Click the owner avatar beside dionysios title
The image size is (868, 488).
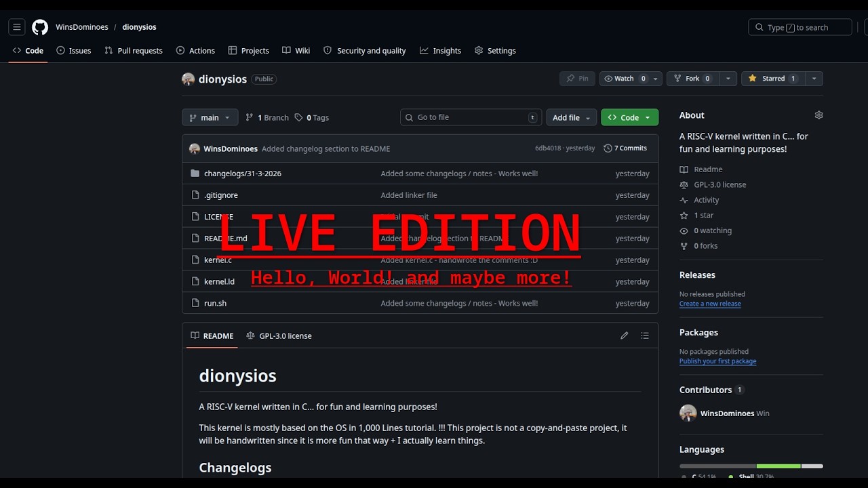click(x=189, y=79)
